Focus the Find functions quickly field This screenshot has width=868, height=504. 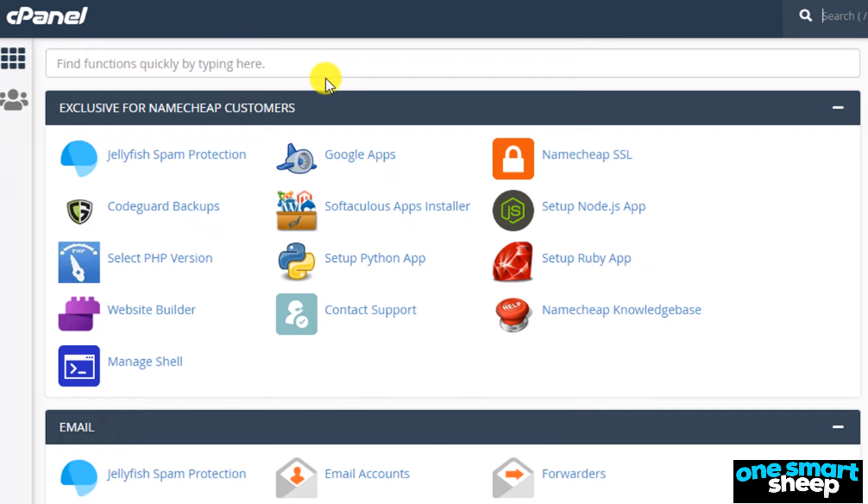pos(452,64)
